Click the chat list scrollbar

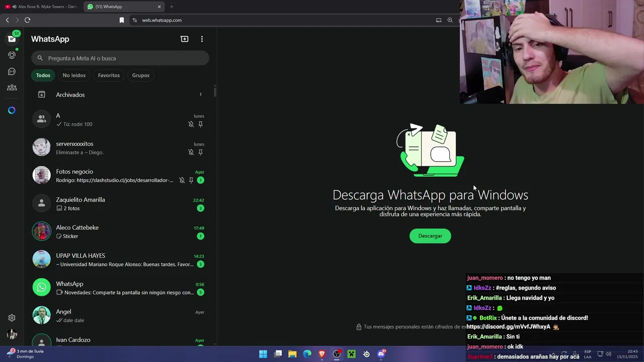[215, 92]
